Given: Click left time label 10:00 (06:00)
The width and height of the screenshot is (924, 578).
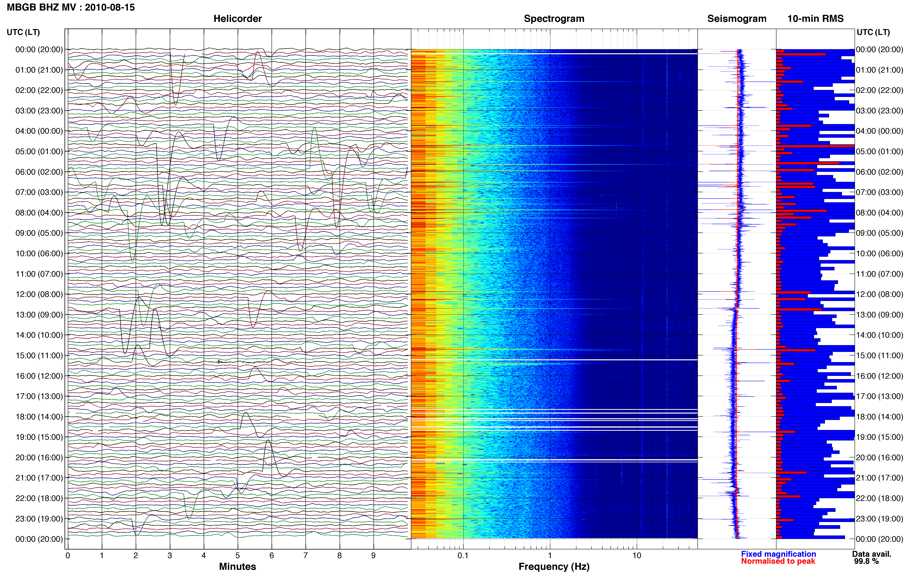Looking at the screenshot, I should tap(39, 253).
